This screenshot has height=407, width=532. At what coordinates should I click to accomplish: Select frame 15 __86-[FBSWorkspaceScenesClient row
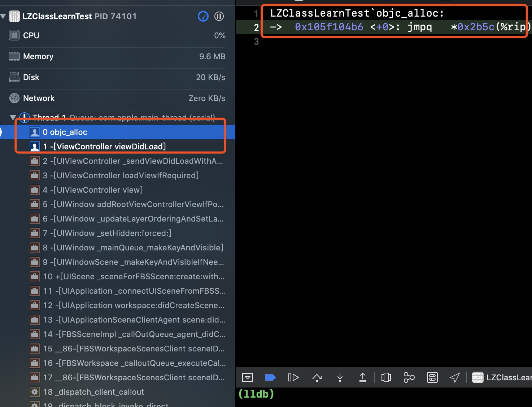click(118, 349)
